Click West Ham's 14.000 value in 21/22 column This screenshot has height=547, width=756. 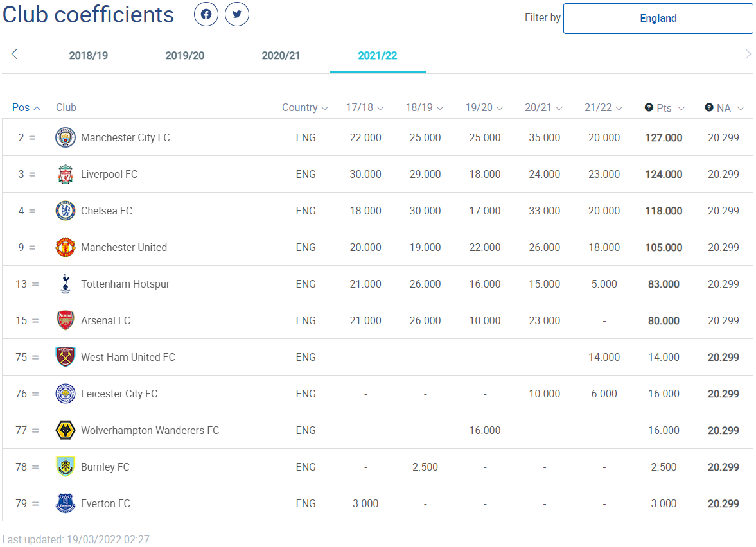pyautogui.click(x=604, y=357)
